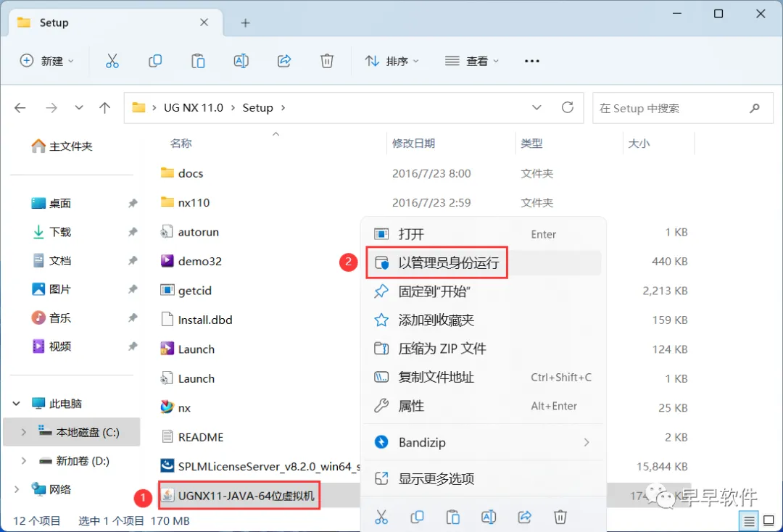783x532 pixels.
Task: Open 视频 in the sidebar
Action: coord(51,346)
